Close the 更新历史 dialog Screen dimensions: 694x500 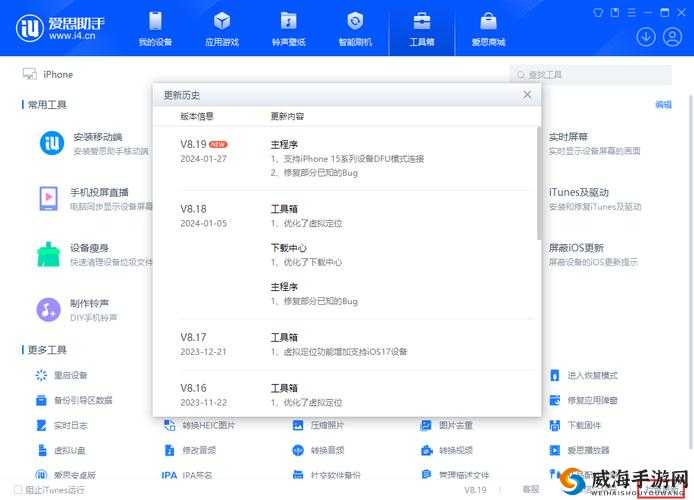527,94
